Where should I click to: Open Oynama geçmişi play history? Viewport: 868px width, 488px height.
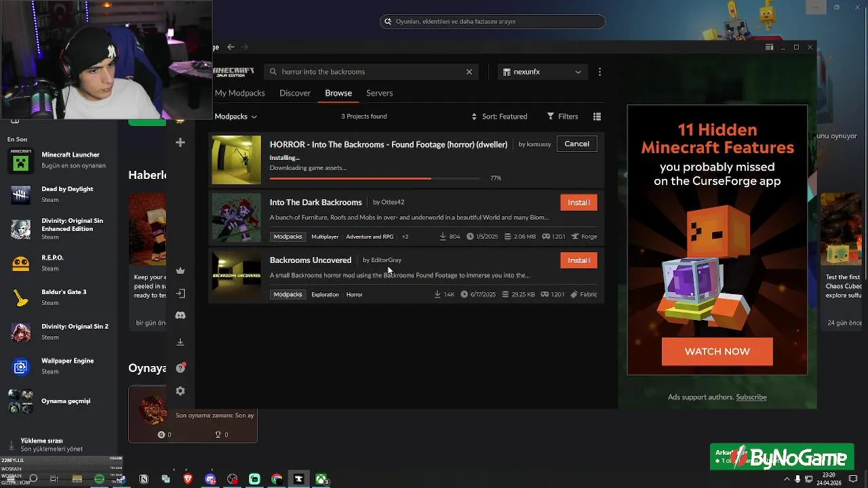pyautogui.click(x=60, y=401)
